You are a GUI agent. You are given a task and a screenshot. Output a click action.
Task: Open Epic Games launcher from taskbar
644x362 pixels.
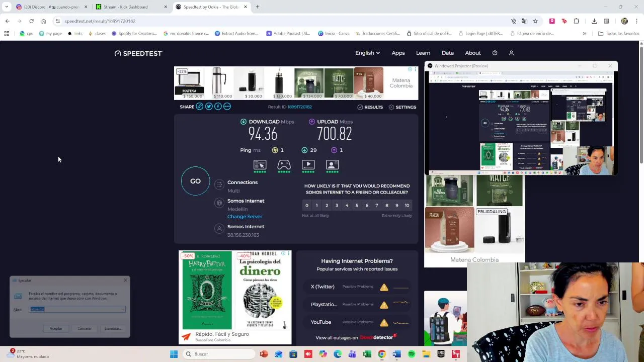pyautogui.click(x=441, y=354)
